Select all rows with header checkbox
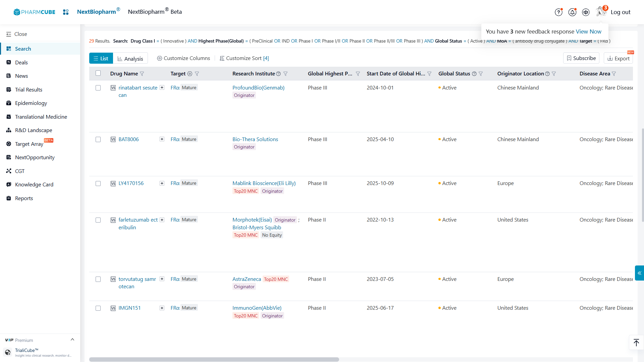 98,73
